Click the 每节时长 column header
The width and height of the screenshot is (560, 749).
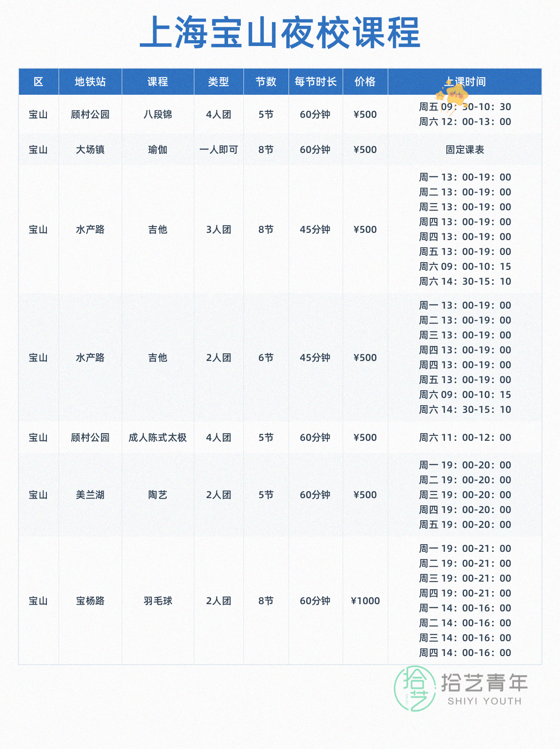pos(316,82)
